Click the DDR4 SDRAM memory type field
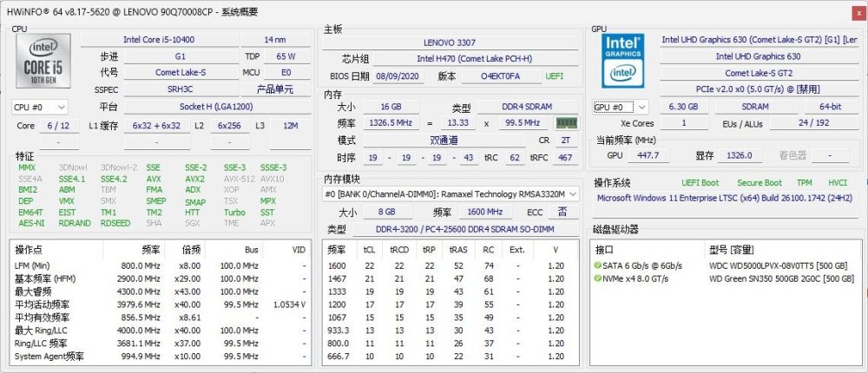 click(528, 107)
